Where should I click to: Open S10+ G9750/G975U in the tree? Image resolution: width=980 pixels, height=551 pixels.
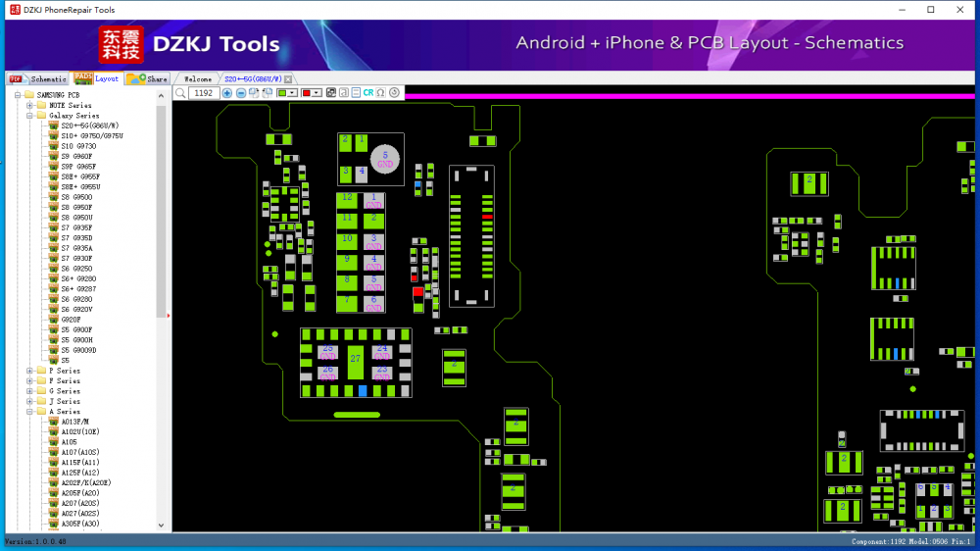(92, 135)
